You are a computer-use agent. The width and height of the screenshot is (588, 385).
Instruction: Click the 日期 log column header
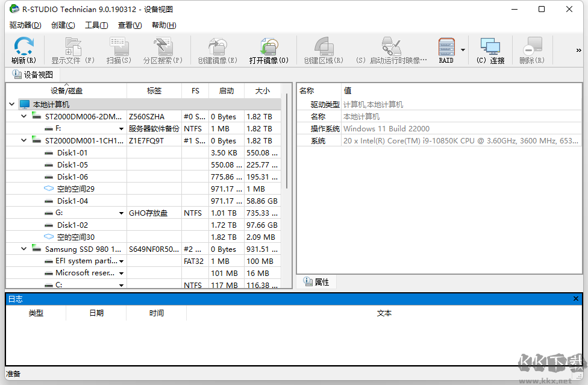pyautogui.click(x=96, y=313)
